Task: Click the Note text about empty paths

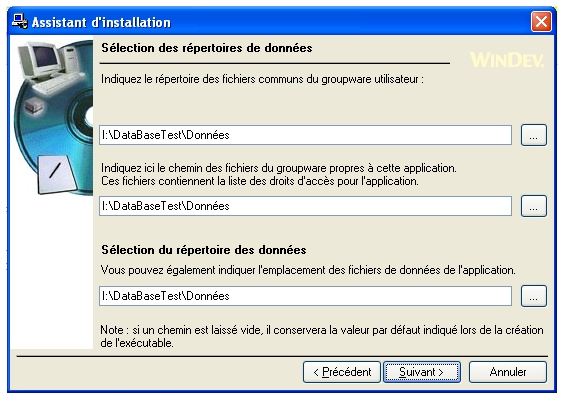Action: (x=322, y=336)
